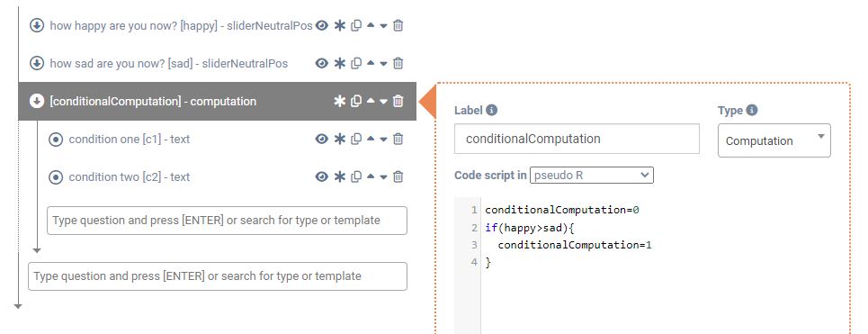The image size is (868, 334).
Task: Open the 'pseudo R' code script dropdown
Action: pos(592,175)
